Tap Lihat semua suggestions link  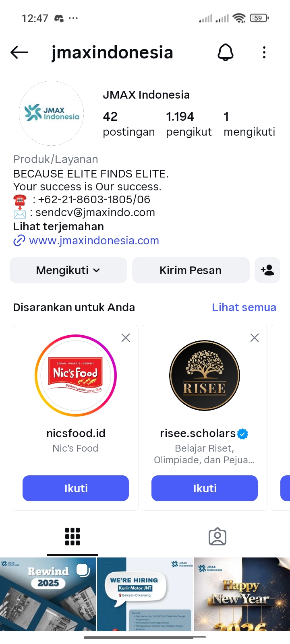click(244, 308)
